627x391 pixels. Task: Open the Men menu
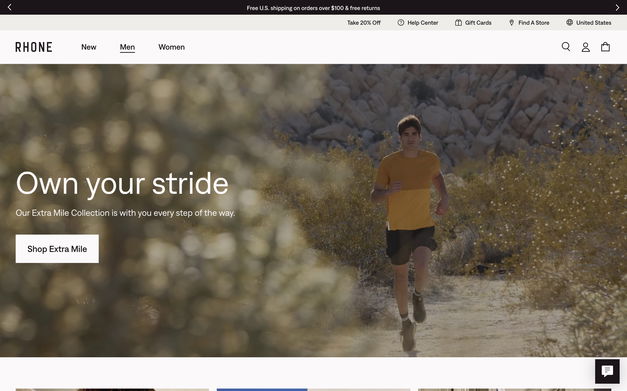tap(127, 47)
